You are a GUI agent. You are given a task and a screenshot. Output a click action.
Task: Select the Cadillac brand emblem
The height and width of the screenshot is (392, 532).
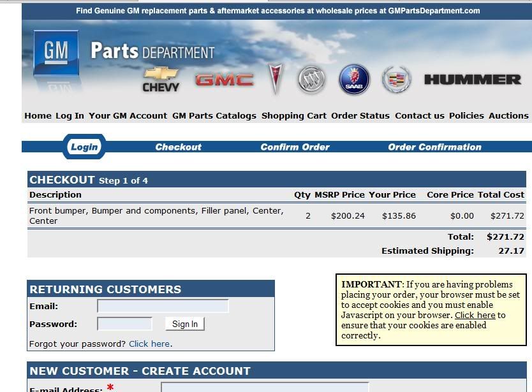pos(396,80)
